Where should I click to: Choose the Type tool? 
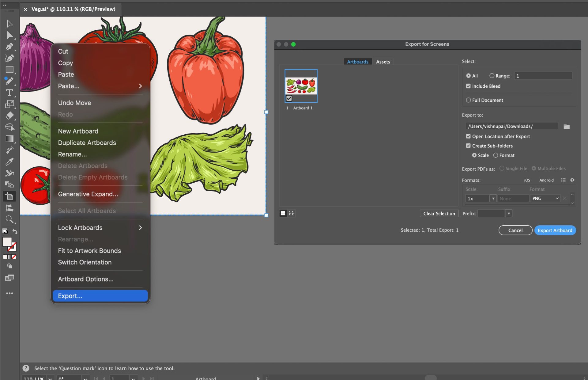click(x=9, y=93)
